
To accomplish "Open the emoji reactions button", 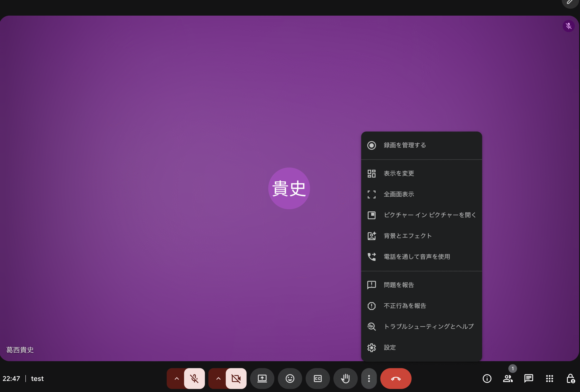I will [x=290, y=379].
